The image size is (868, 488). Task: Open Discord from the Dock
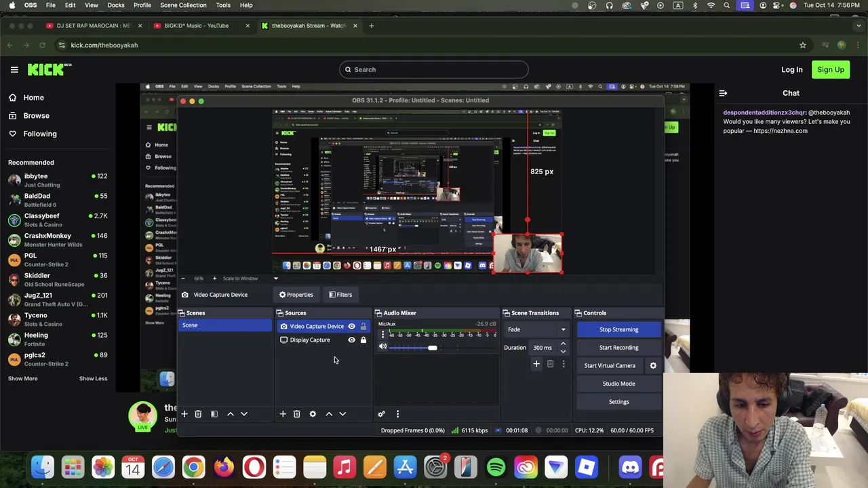[x=631, y=467]
